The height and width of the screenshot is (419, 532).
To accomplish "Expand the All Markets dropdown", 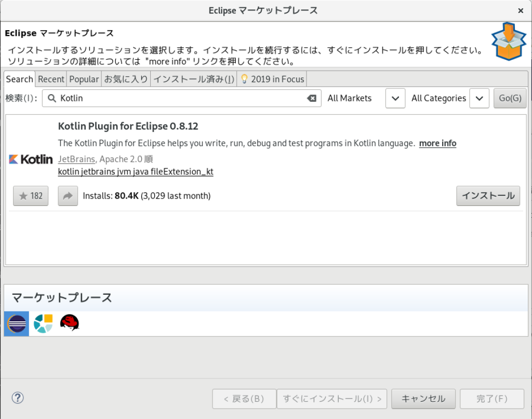I will [395, 98].
